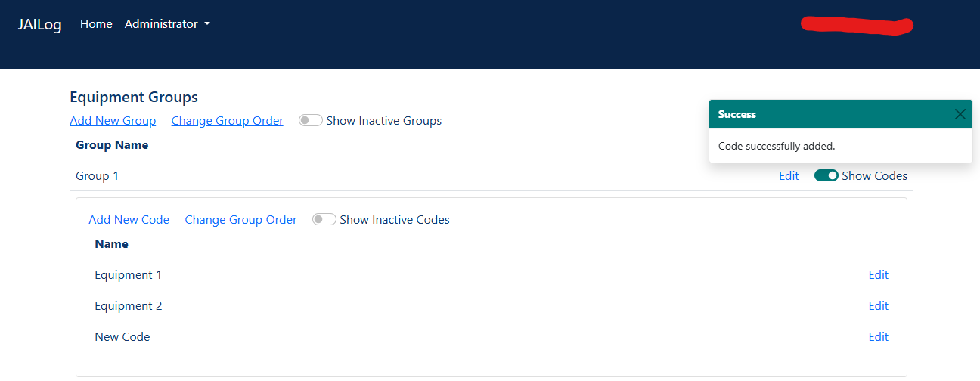Open Change Group Order inside Group 1
This screenshot has height=381, width=980.
coord(240,220)
